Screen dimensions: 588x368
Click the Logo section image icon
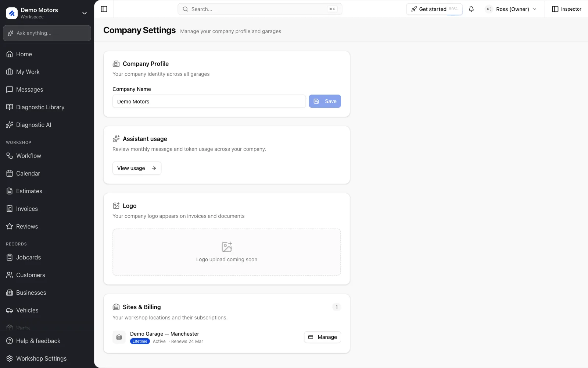(x=116, y=206)
